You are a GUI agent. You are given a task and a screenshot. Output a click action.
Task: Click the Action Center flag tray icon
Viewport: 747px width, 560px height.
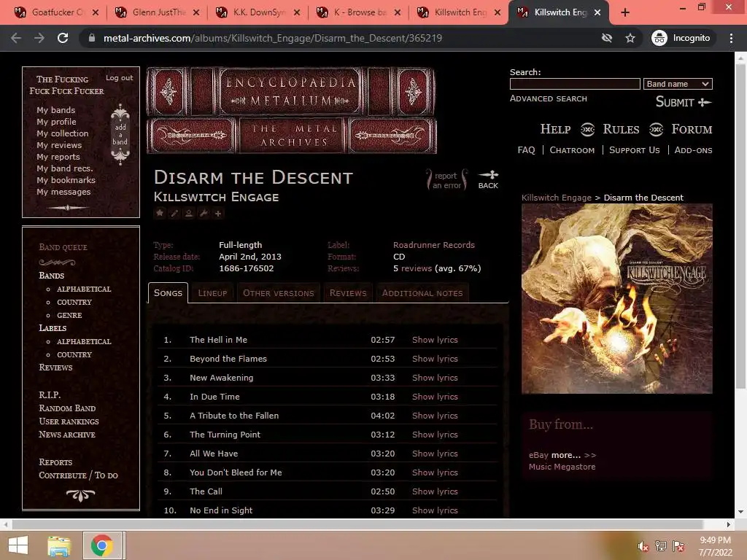pyautogui.click(x=678, y=546)
